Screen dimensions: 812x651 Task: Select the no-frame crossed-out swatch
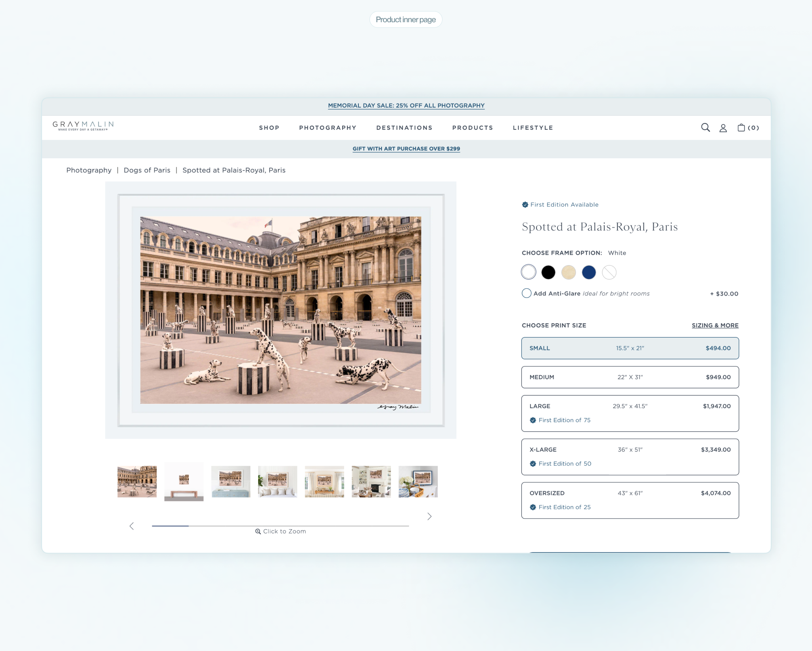pos(609,272)
